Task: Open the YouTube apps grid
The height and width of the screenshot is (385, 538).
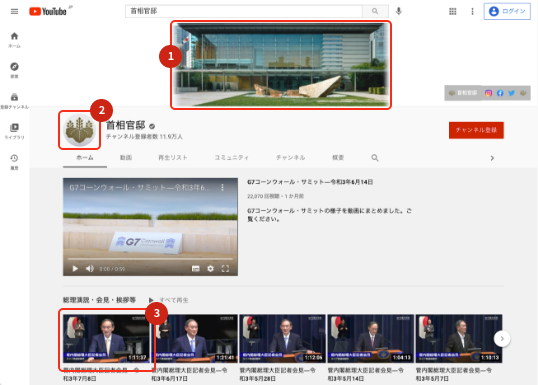Action: point(453,11)
